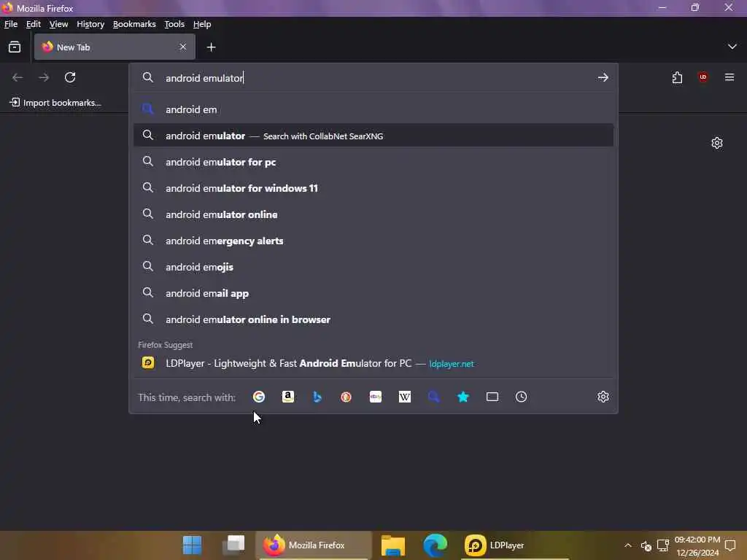
Task: List all tabs dropdown chevron
Action: point(732,47)
